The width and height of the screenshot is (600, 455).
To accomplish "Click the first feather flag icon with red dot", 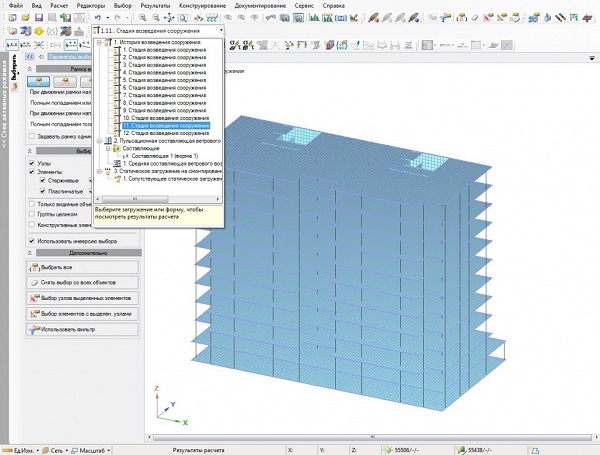I will (373, 18).
